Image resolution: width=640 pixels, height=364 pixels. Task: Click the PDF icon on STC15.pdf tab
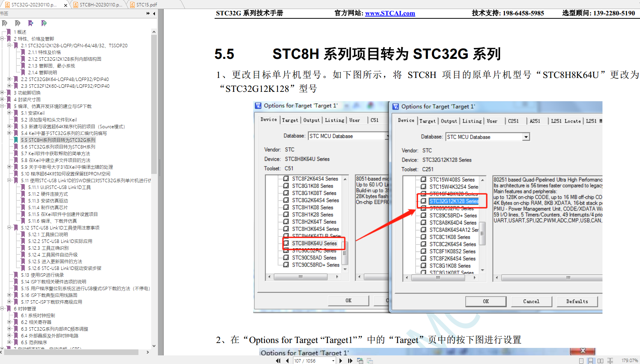pyautogui.click(x=132, y=5)
